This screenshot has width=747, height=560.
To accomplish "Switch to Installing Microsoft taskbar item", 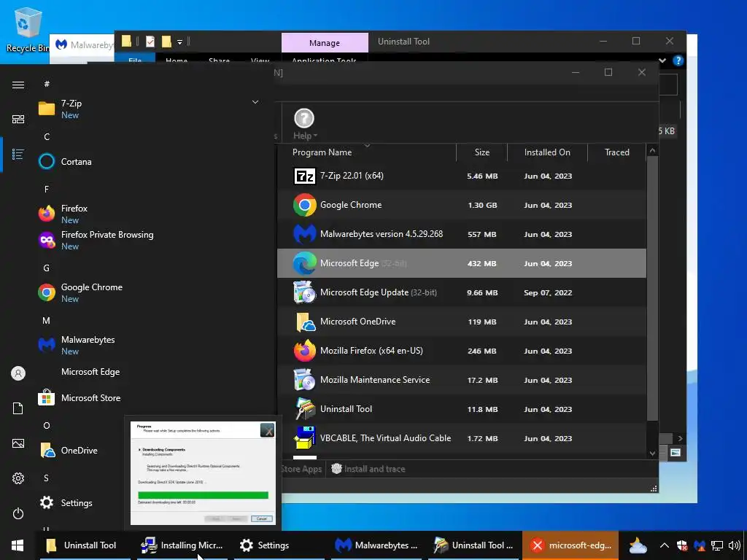I will coord(182,545).
